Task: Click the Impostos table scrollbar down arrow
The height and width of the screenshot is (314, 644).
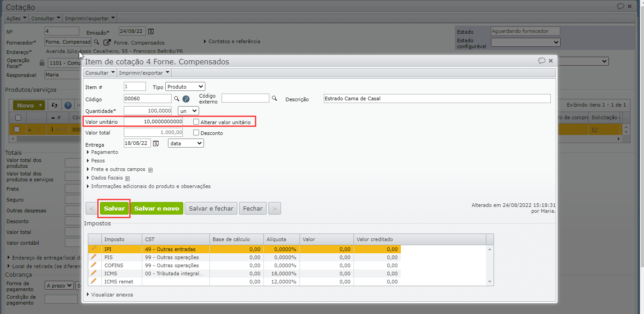Action: click(490, 281)
